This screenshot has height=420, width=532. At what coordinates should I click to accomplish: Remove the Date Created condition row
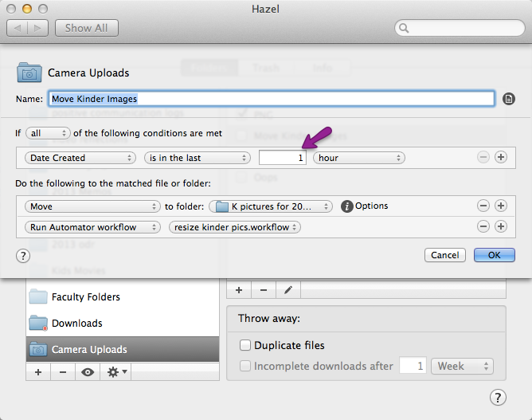(x=483, y=157)
